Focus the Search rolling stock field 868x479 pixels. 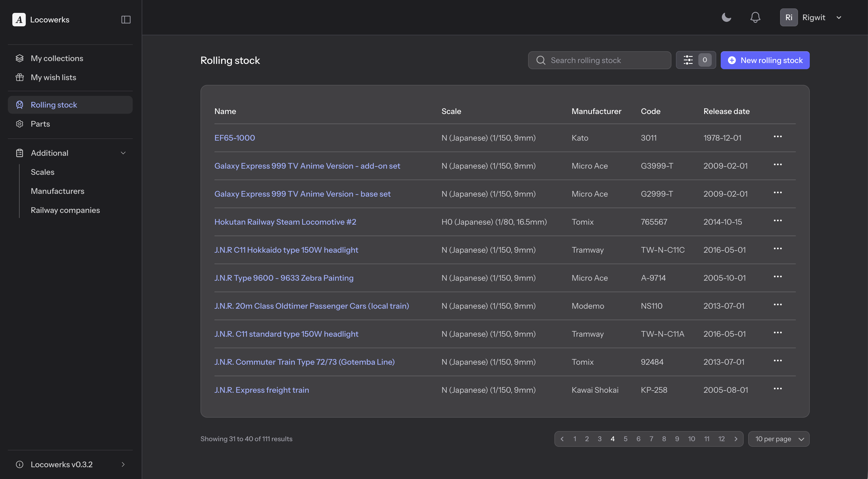pyautogui.click(x=599, y=60)
